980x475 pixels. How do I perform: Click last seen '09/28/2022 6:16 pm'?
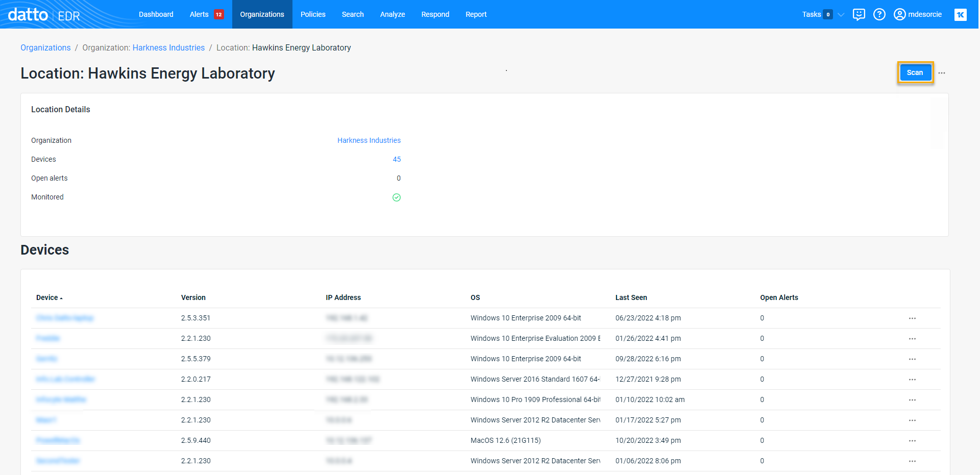coord(648,359)
